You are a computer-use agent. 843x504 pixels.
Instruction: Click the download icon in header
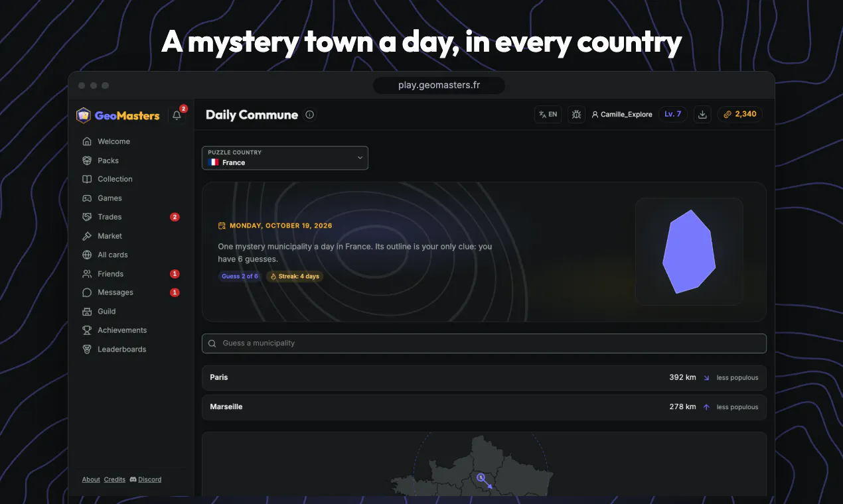(x=702, y=115)
